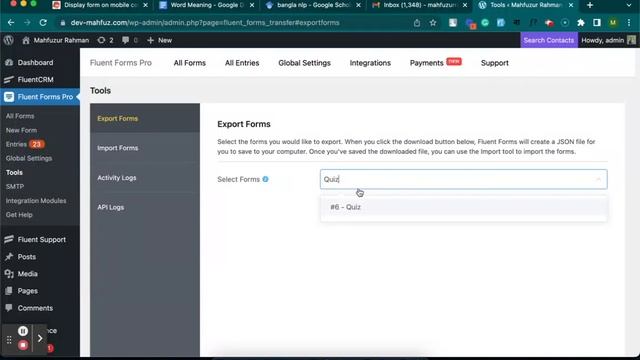Screen dimensions: 640x360
Task: Open All Forms submenu link
Action: (20, 116)
